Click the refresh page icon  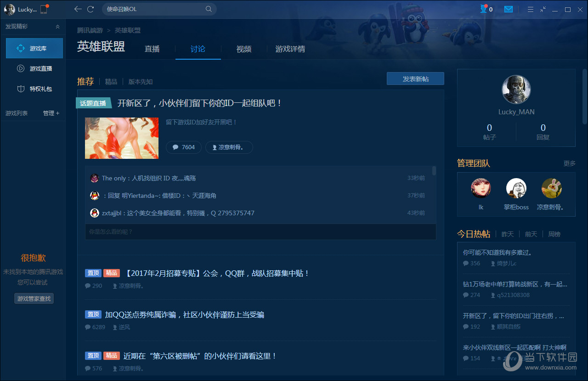90,9
